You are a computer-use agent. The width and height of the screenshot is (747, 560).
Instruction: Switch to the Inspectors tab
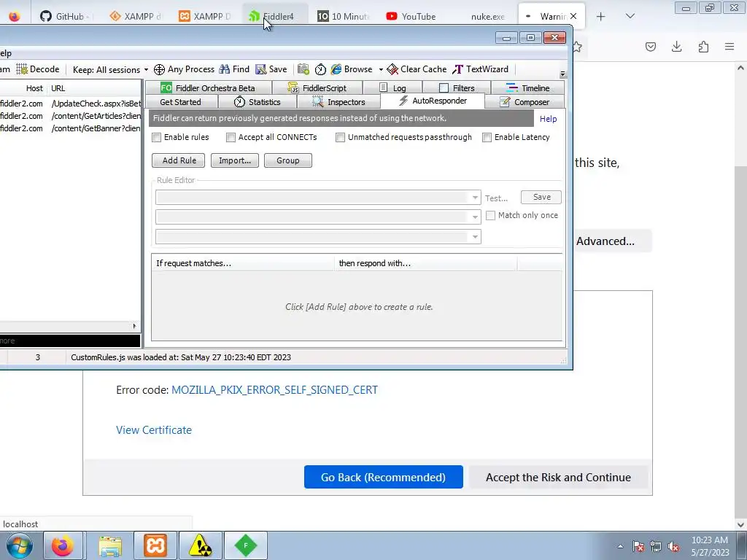[338, 102]
